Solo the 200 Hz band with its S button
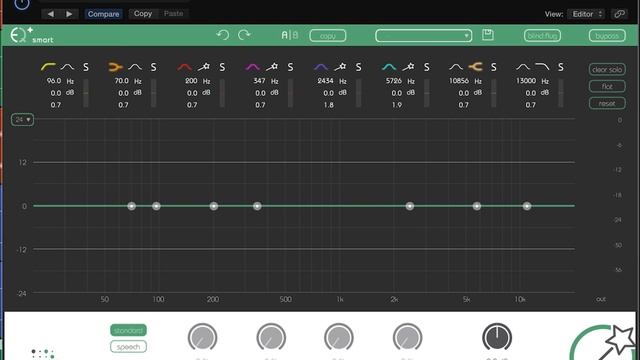 point(222,67)
